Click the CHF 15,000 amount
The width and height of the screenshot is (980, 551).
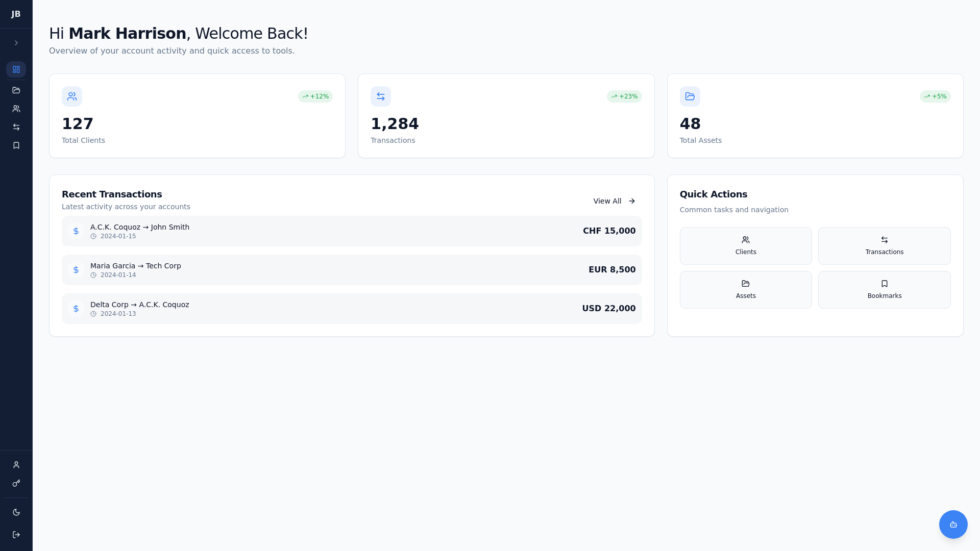click(609, 231)
